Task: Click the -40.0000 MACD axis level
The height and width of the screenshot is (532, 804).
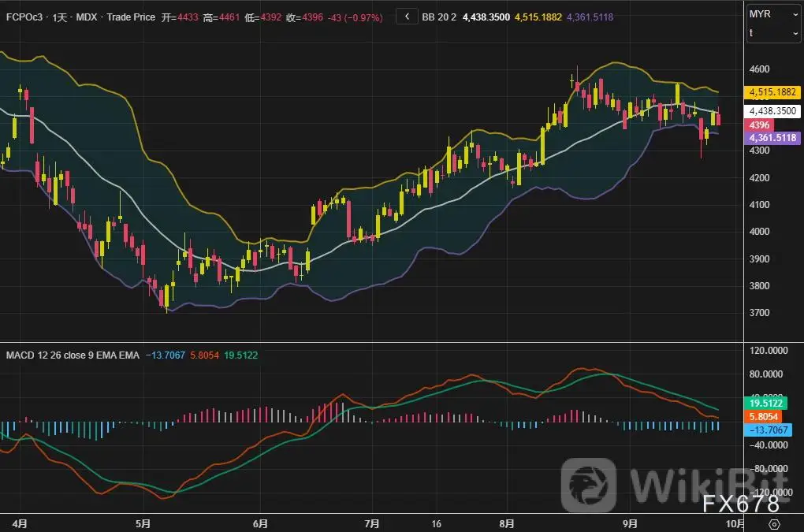Action: pos(769,445)
